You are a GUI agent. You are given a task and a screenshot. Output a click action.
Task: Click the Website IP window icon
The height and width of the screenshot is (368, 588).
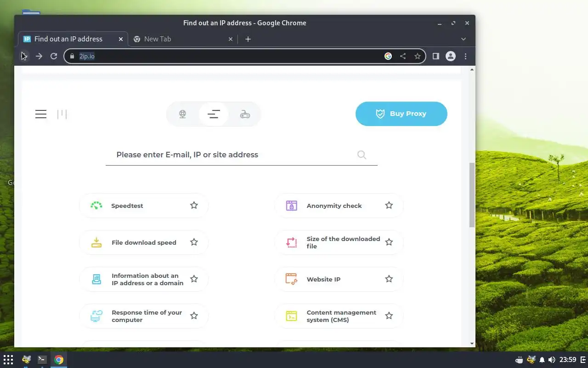[x=291, y=279]
